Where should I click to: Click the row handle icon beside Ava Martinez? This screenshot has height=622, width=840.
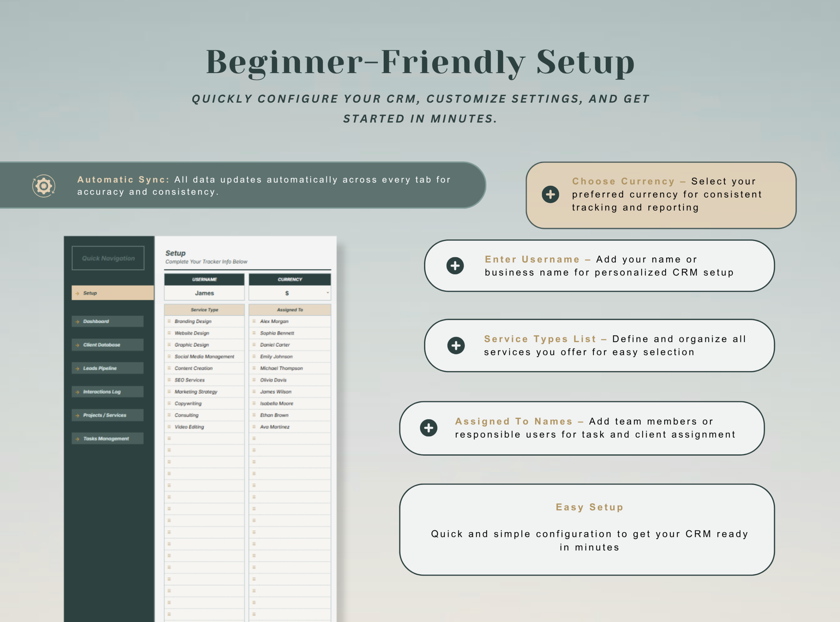(x=254, y=427)
